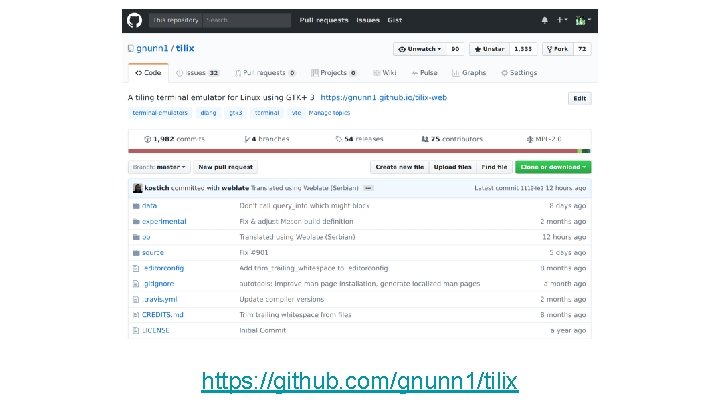Click the experimental folder icon

click(x=136, y=221)
